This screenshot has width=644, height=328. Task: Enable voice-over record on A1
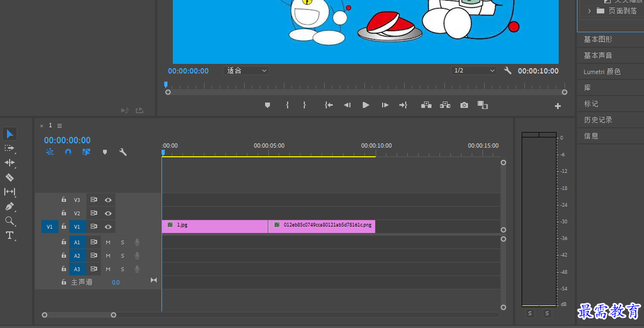[x=137, y=242]
